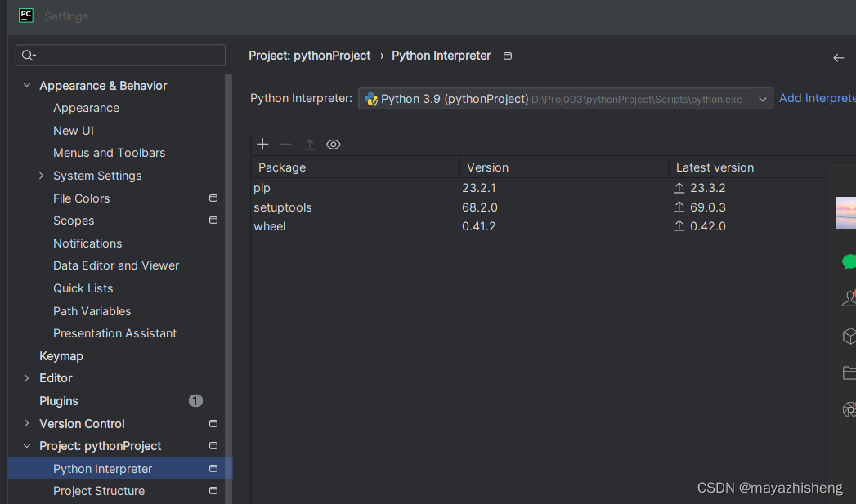Expand the System Settings node
Viewport: 856px width, 504px height.
(x=41, y=175)
